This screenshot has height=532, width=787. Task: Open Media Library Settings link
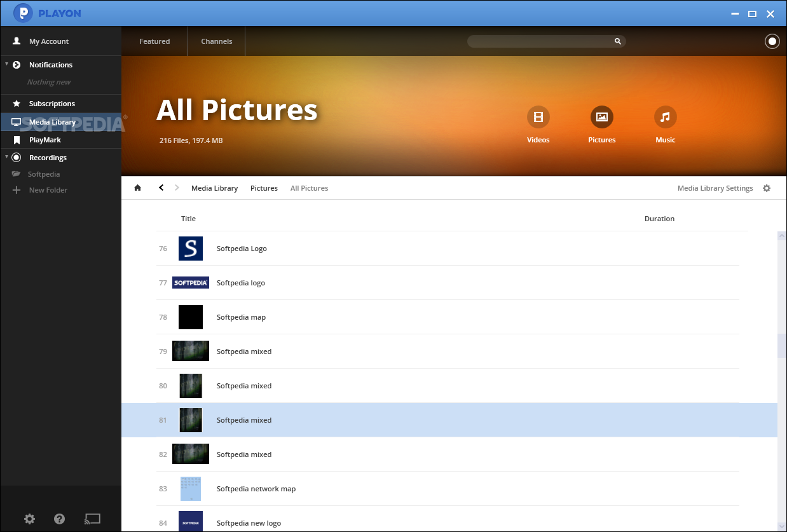715,188
